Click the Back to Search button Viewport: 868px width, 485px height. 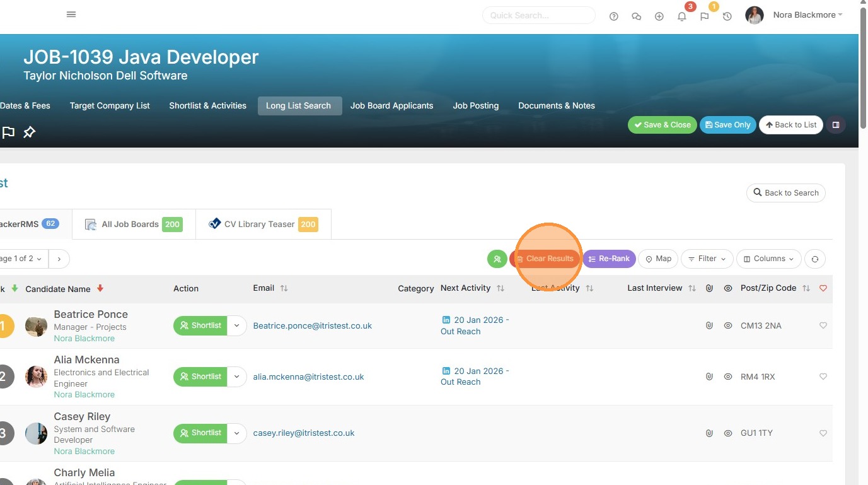[786, 193]
